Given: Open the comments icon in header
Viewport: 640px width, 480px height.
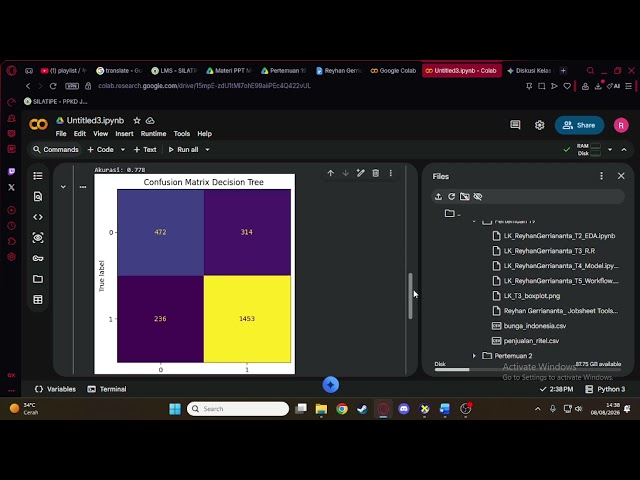Looking at the screenshot, I should [x=515, y=125].
